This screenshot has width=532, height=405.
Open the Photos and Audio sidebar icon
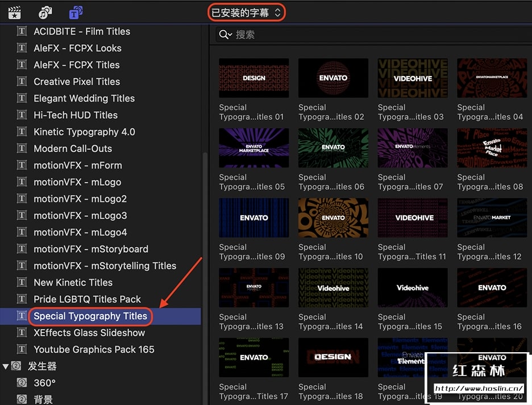point(45,12)
